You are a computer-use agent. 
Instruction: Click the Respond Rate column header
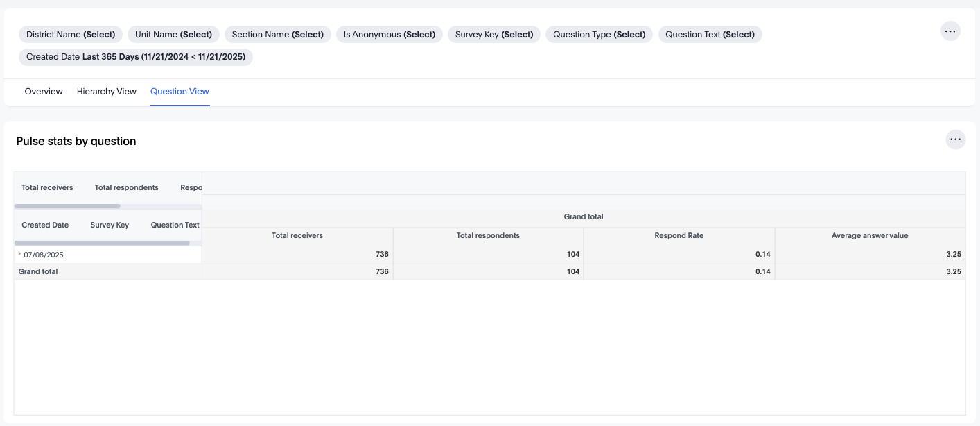(x=679, y=236)
